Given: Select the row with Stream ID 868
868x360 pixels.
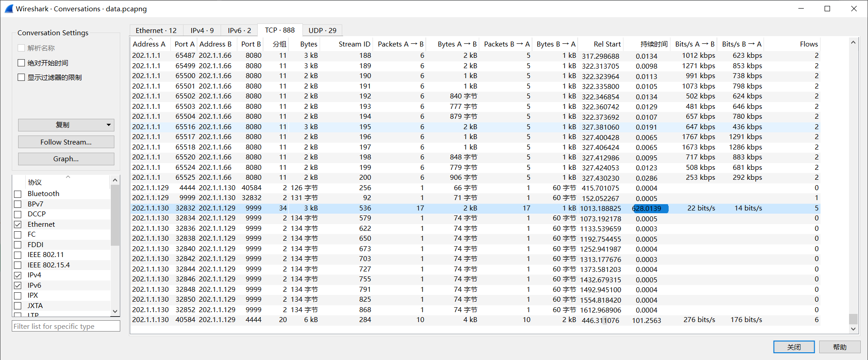Looking at the screenshot, I should pos(475,310).
